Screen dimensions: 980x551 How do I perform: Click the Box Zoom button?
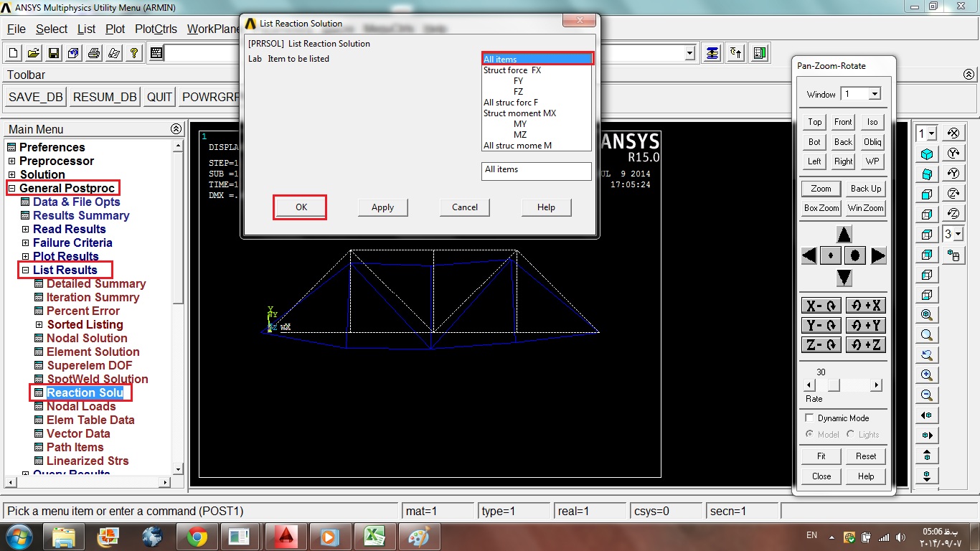click(x=821, y=208)
